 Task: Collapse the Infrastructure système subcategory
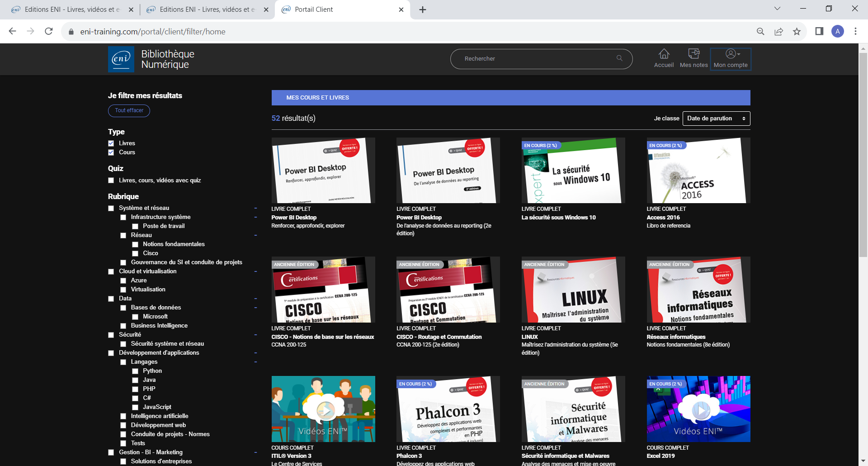(x=255, y=217)
